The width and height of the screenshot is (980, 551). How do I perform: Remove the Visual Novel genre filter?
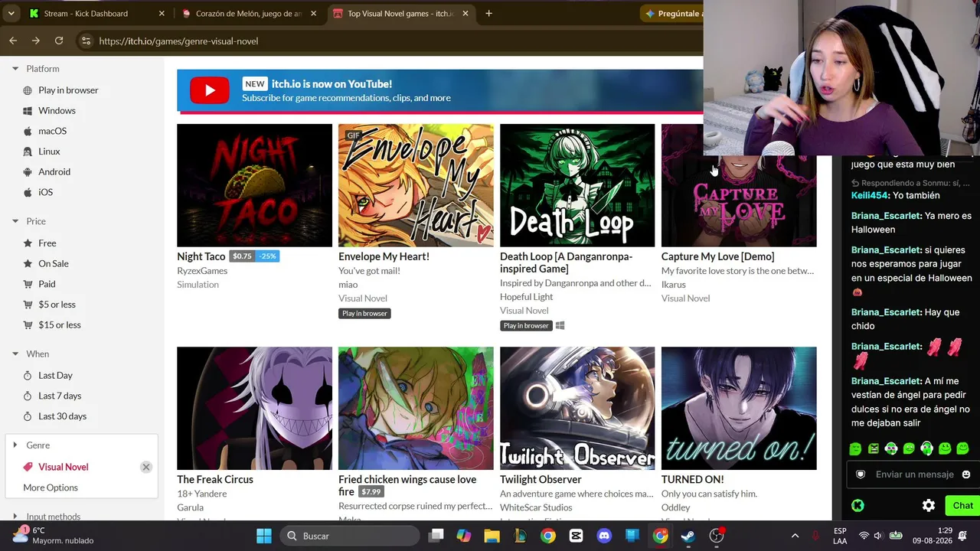[x=146, y=467]
